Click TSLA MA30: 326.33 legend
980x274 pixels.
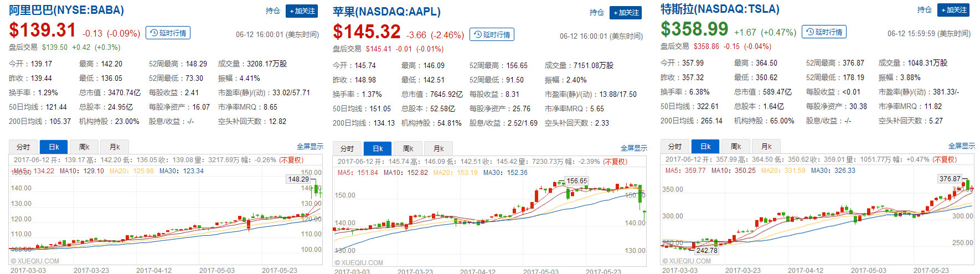(833, 170)
